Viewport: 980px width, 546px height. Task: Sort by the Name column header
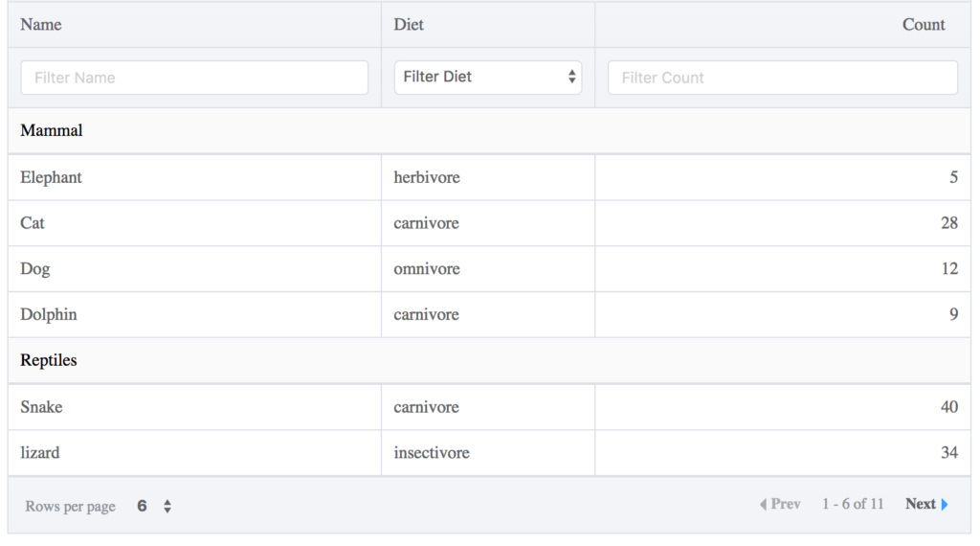tap(41, 25)
